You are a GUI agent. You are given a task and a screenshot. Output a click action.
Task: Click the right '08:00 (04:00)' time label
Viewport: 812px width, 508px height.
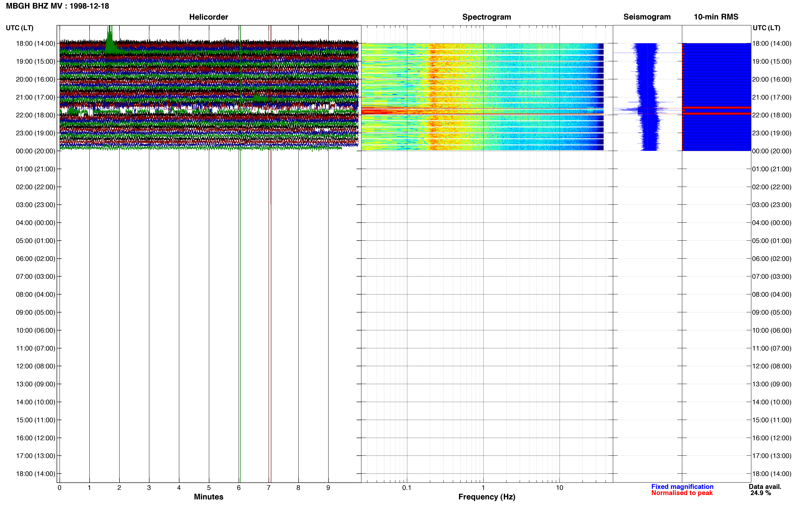[772, 295]
